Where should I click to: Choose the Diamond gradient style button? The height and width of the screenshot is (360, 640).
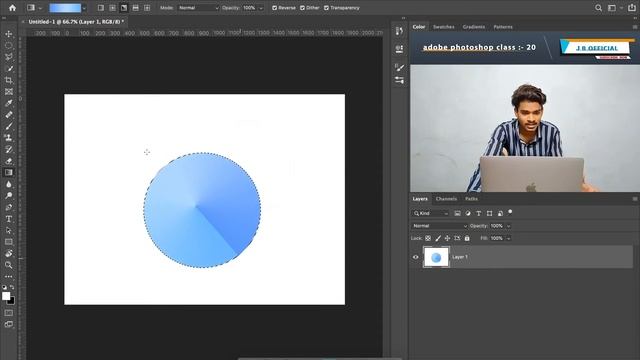[147, 8]
